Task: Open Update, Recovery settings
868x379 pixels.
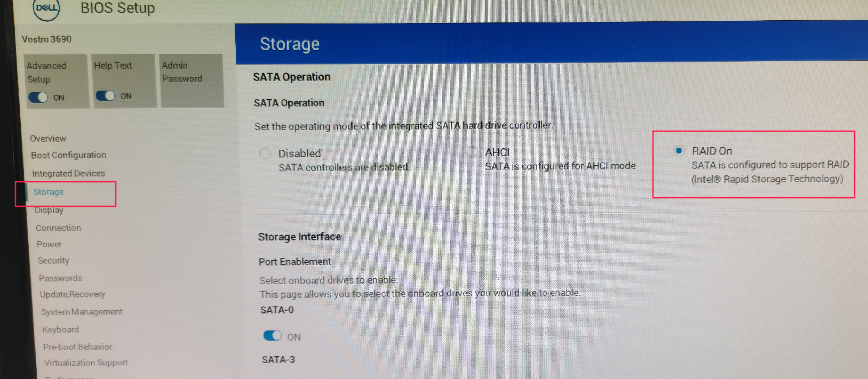Action: (x=73, y=294)
